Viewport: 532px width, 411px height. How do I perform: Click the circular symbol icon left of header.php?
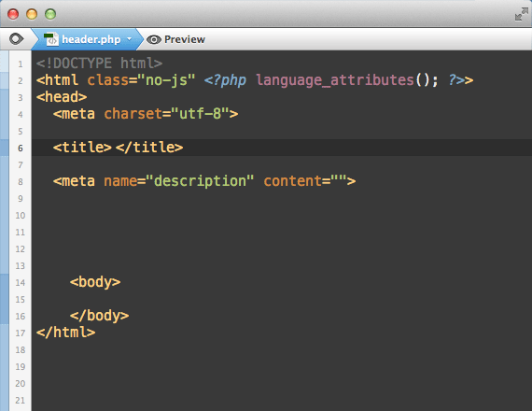[16, 39]
